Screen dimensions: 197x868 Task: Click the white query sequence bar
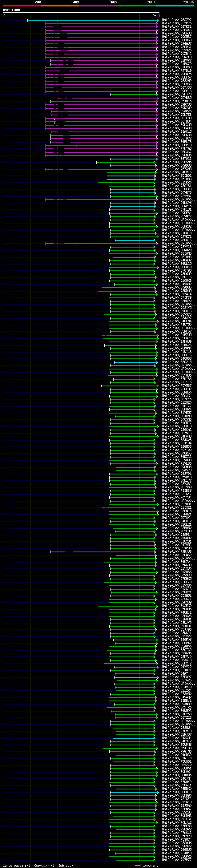tap(81, 12)
